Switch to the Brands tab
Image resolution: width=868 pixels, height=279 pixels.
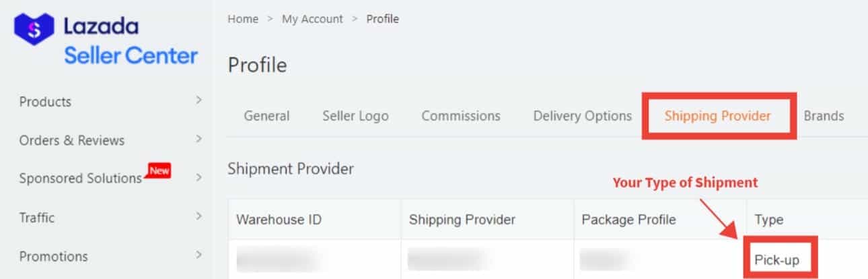[x=824, y=116]
